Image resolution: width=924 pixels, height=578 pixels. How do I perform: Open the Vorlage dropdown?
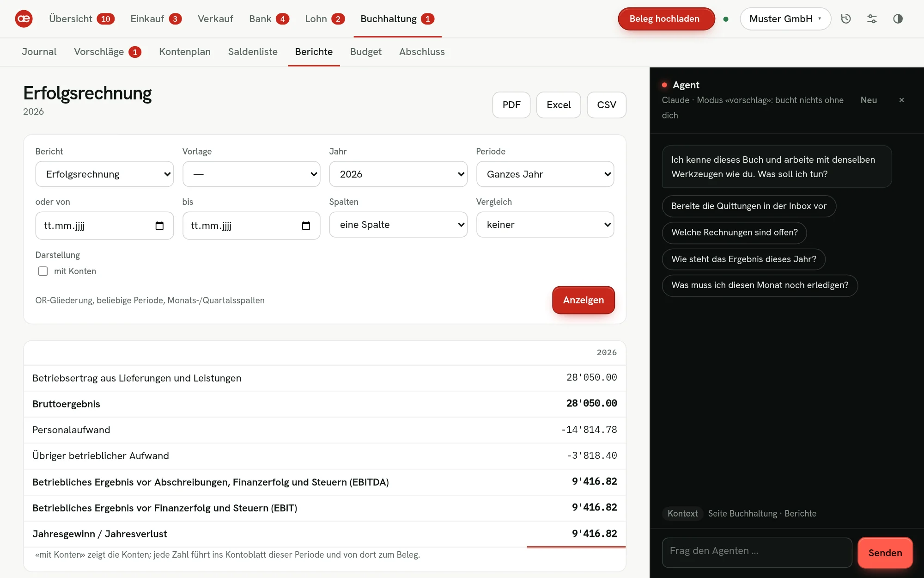[251, 174]
